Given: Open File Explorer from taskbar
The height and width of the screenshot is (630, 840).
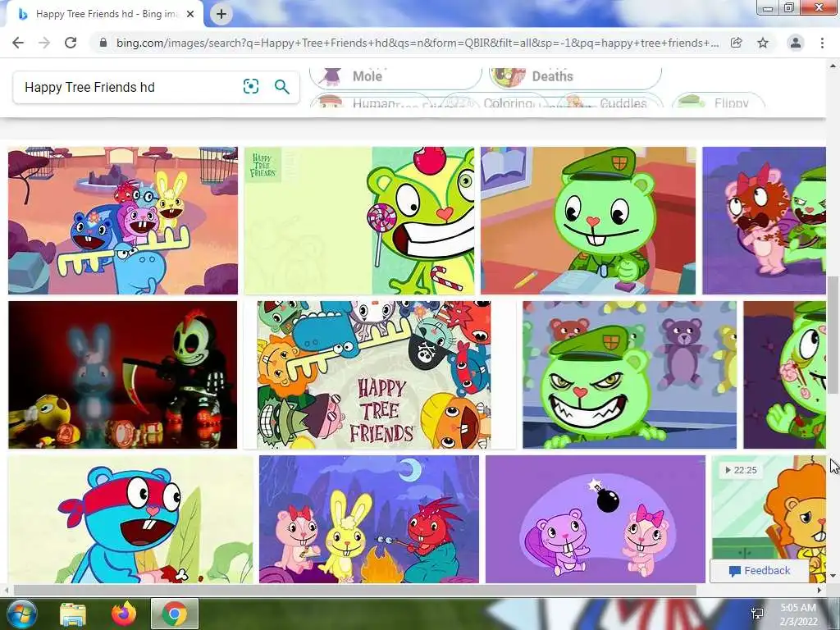Looking at the screenshot, I should [73, 614].
